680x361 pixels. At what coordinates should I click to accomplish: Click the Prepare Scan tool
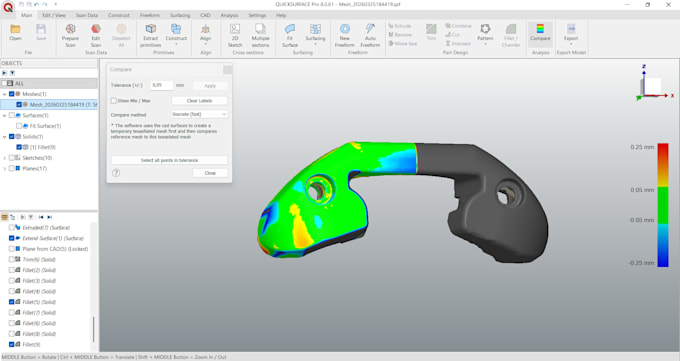pyautogui.click(x=70, y=35)
